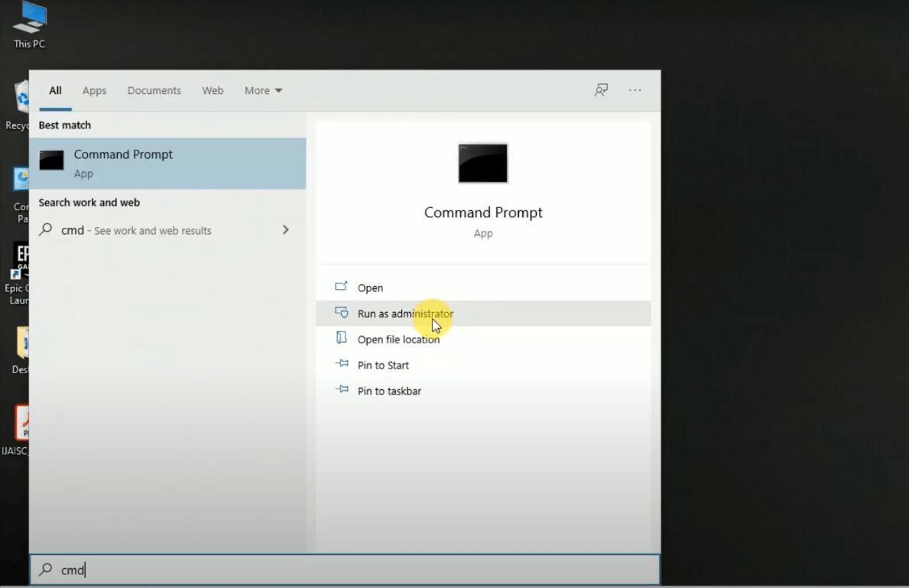Click the shield icon for Run as administrator
The height and width of the screenshot is (588, 909).
tap(342, 313)
